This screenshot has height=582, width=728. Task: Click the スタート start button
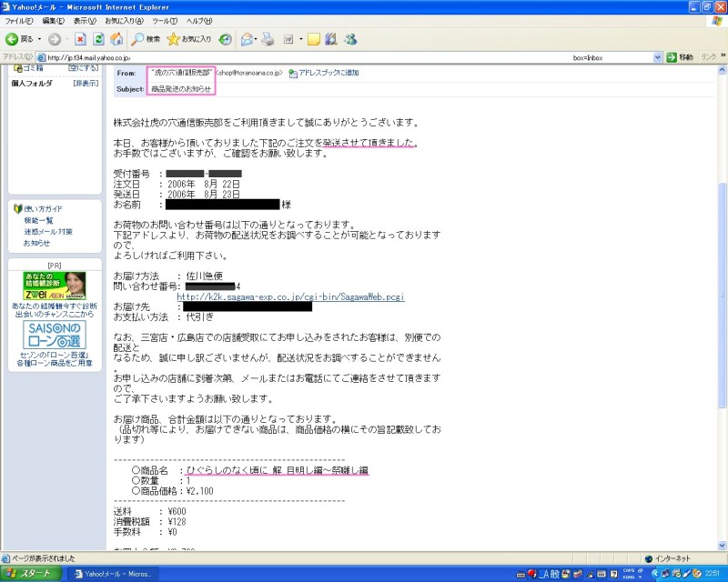point(31,574)
